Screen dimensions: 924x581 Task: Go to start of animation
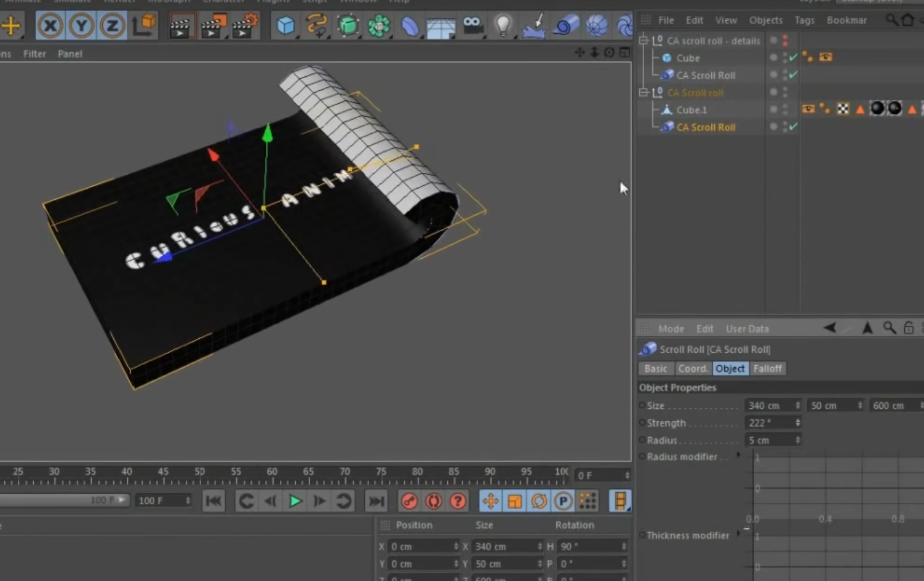point(213,501)
